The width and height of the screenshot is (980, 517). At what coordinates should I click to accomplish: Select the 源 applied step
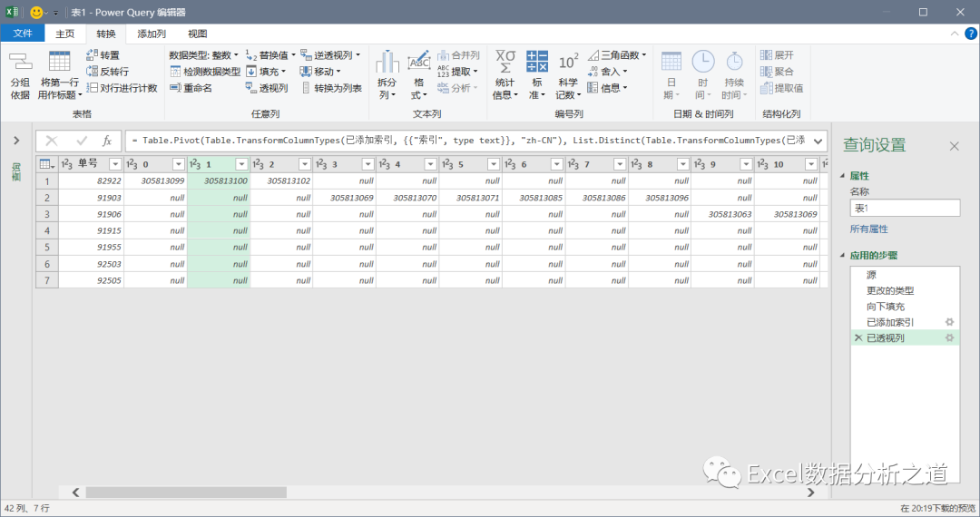coord(905,275)
